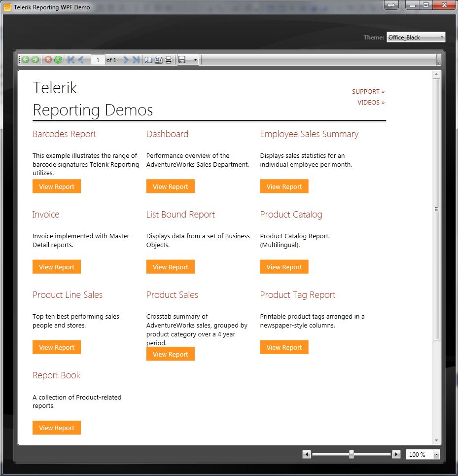Click the Telerik Reporting app title icon
The image size is (458, 476).
point(7,7)
